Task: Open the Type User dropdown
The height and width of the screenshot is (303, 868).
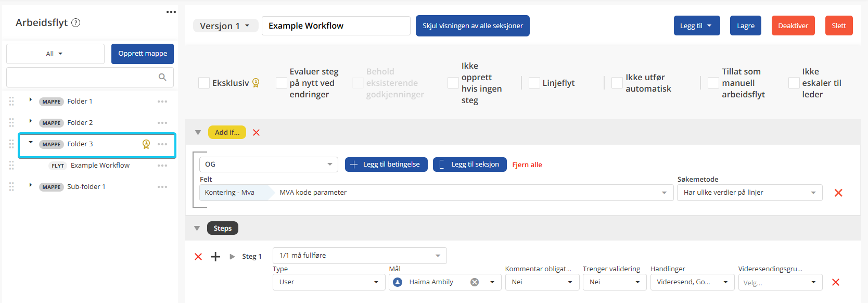Action: coord(329,282)
